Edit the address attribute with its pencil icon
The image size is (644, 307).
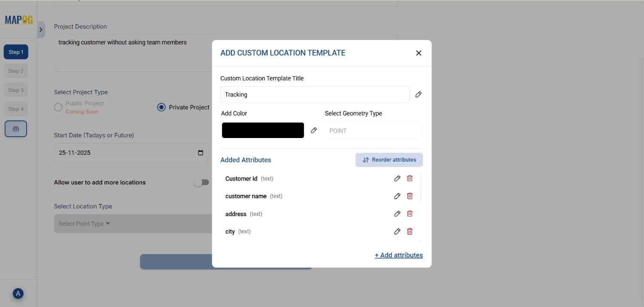coord(397,213)
